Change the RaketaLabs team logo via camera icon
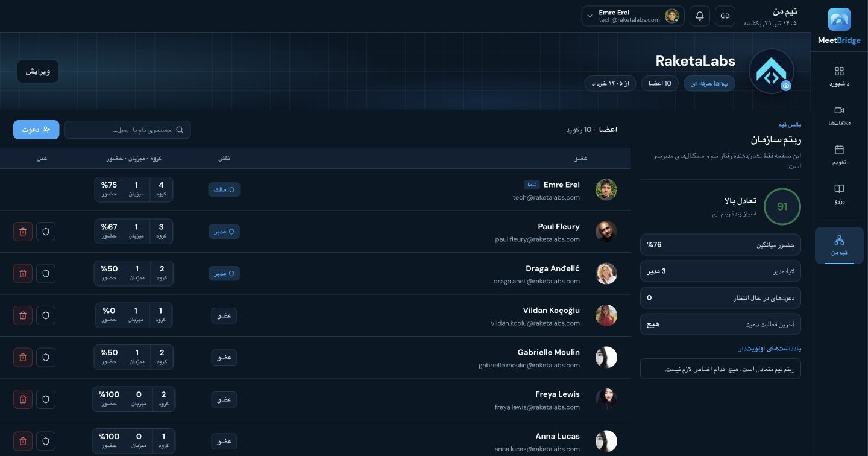 [786, 86]
